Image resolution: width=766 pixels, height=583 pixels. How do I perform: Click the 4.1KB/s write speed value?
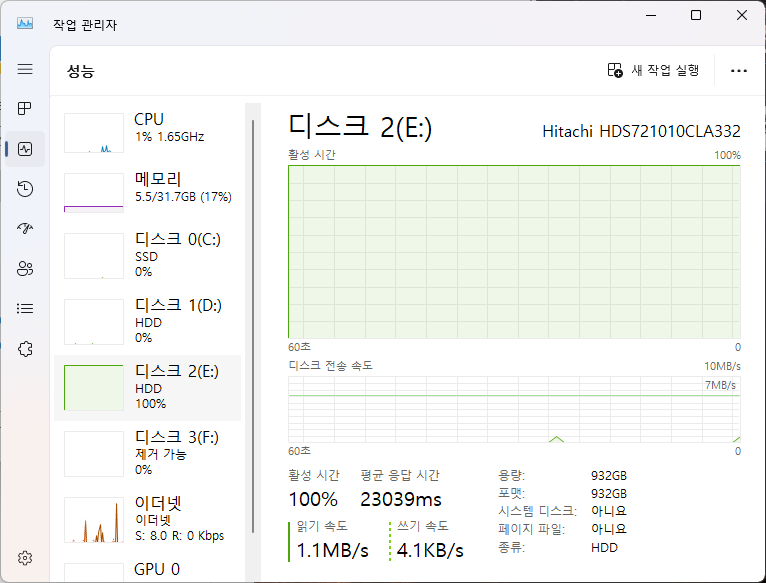coord(430,551)
